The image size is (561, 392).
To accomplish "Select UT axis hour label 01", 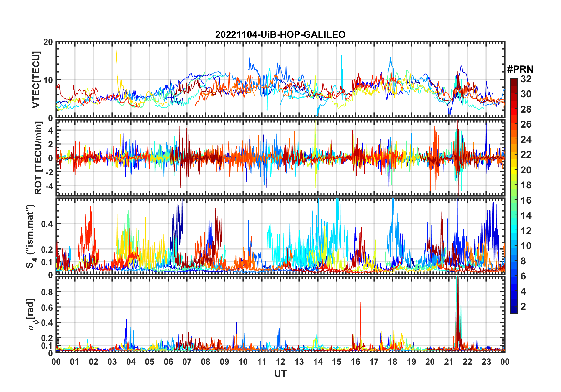I will tap(75, 362).
